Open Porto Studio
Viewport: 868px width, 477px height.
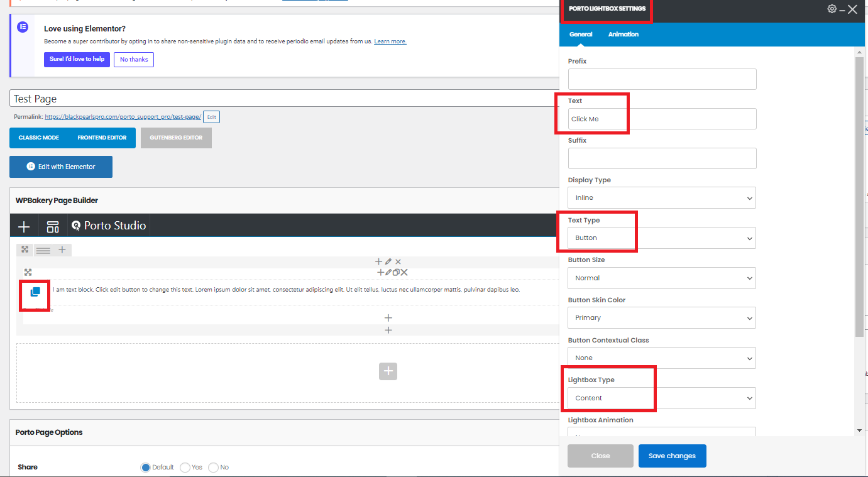click(x=109, y=226)
